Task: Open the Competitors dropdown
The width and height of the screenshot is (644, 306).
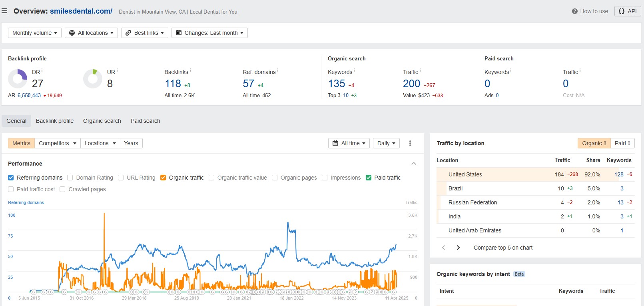Action: point(57,143)
